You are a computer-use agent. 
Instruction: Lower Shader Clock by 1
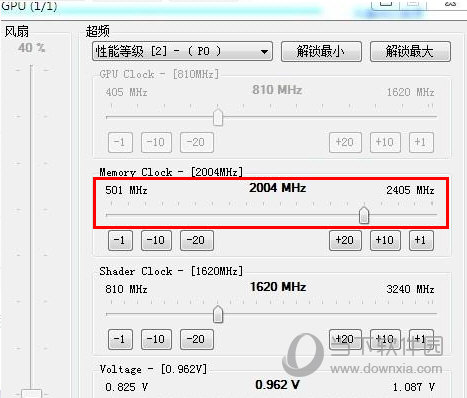120,339
